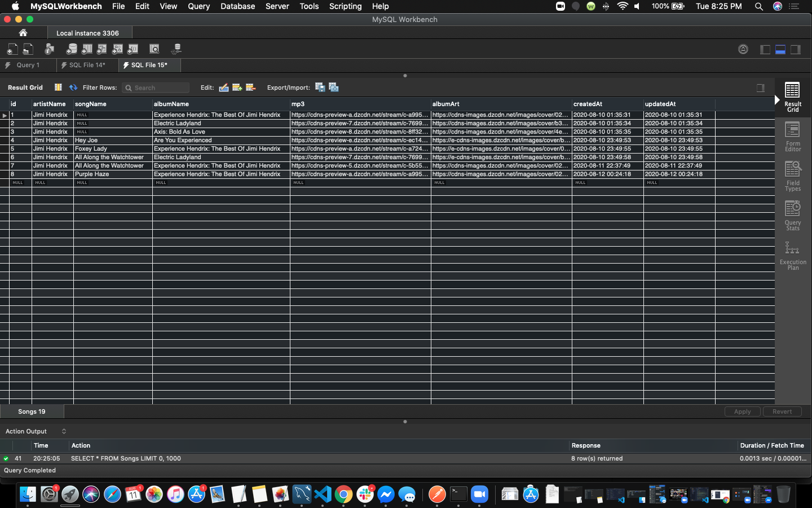Export the recordset to an external file
812x508 pixels.
(x=320, y=87)
